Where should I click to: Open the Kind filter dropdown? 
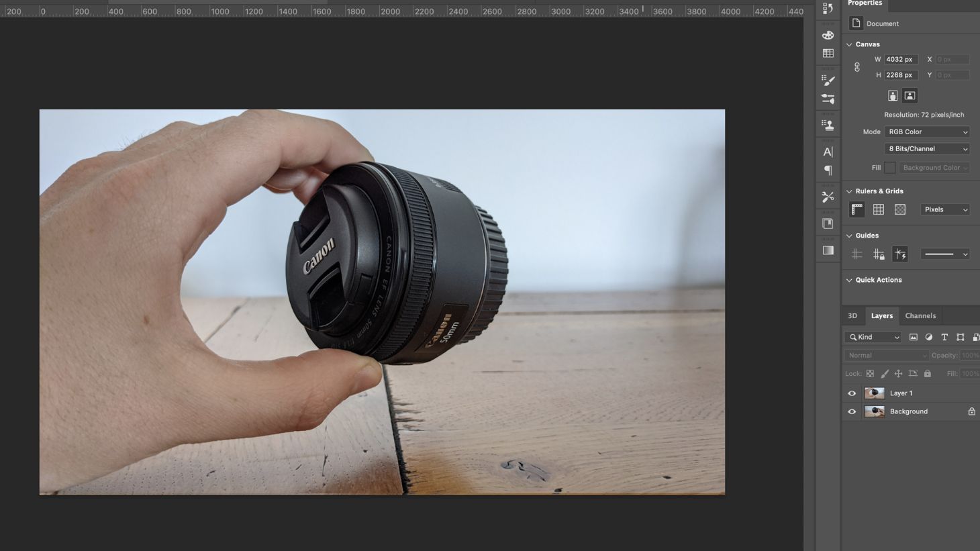tap(873, 337)
